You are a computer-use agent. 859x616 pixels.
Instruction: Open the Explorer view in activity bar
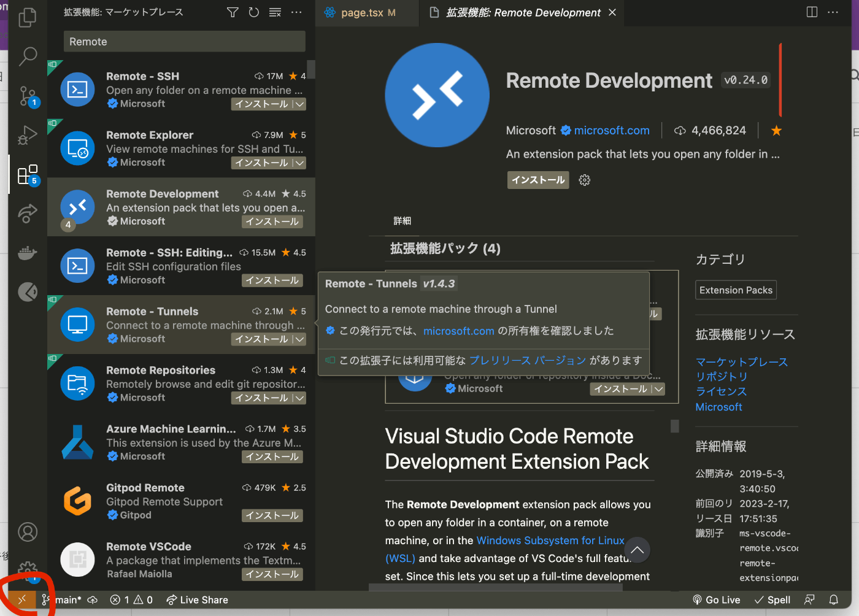[28, 18]
